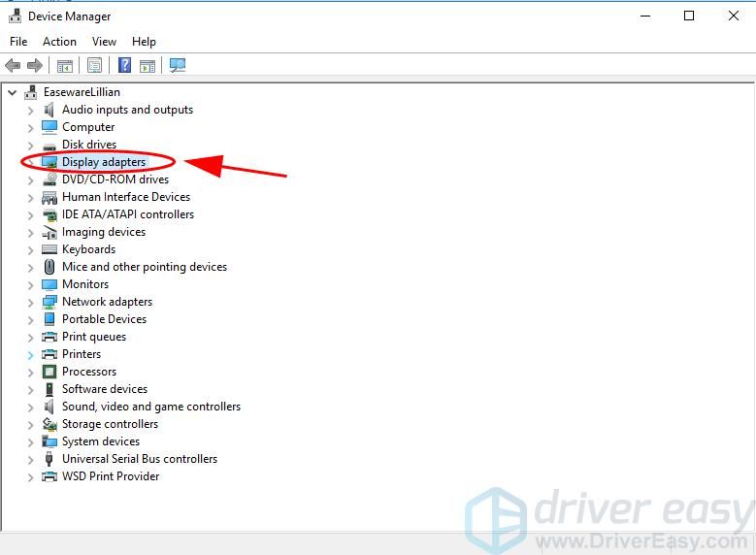Screen dimensions: 756x555
Task: Click the Print queues device icon
Action: 49,337
